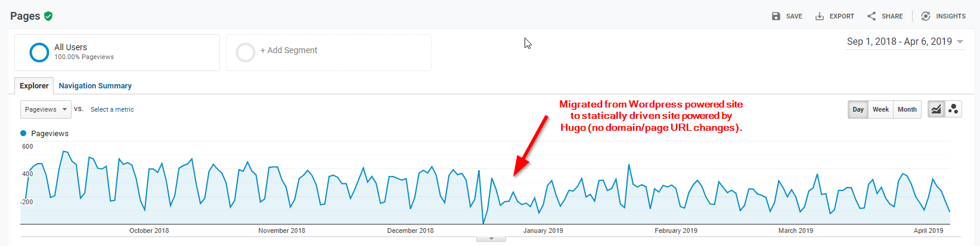Set graph granularity to Month

907,109
